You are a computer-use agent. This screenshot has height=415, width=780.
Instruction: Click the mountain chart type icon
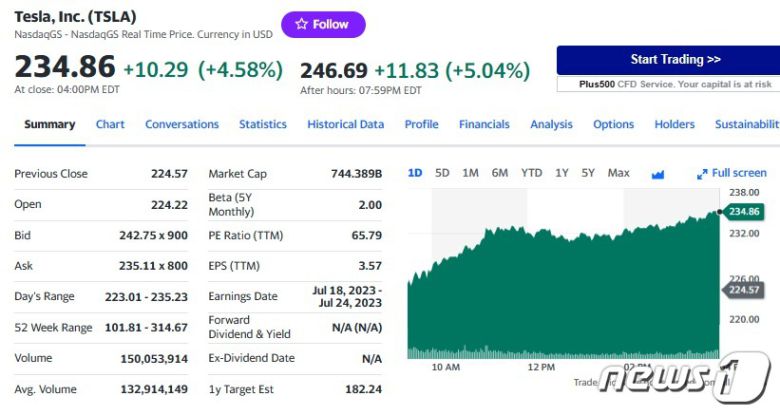click(658, 174)
